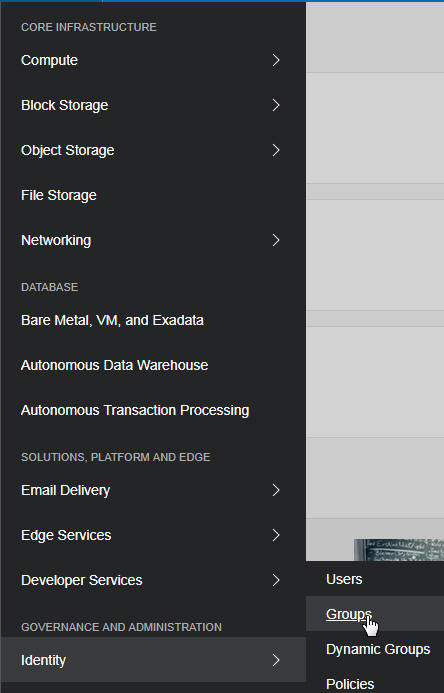Select the Compute menu item label
This screenshot has width=444, height=693.
[49, 60]
